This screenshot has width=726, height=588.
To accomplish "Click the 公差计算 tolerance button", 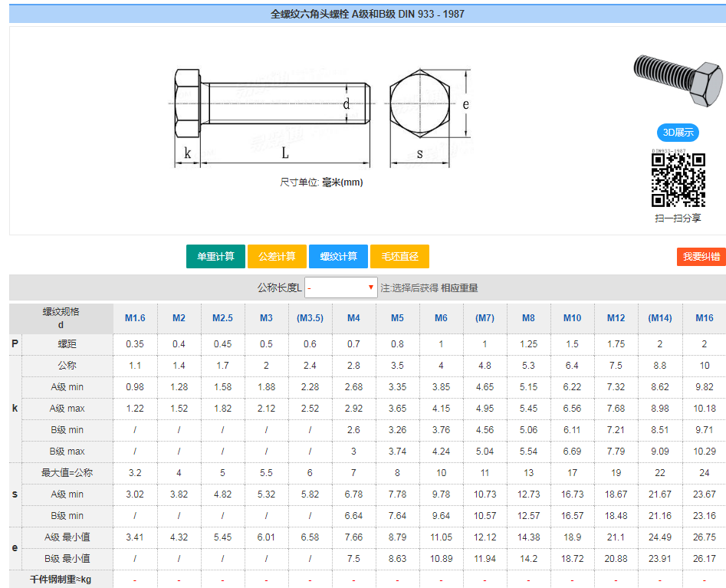I will click(276, 256).
